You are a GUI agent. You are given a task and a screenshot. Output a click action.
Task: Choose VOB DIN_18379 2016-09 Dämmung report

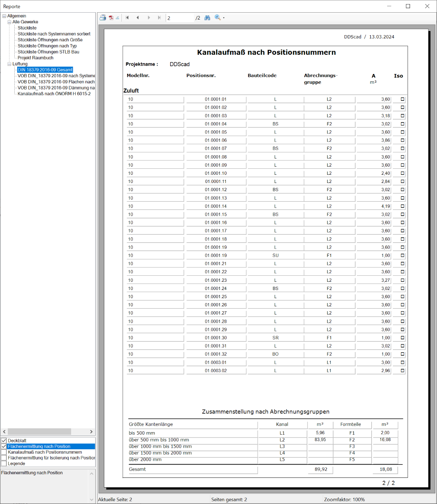56,88
